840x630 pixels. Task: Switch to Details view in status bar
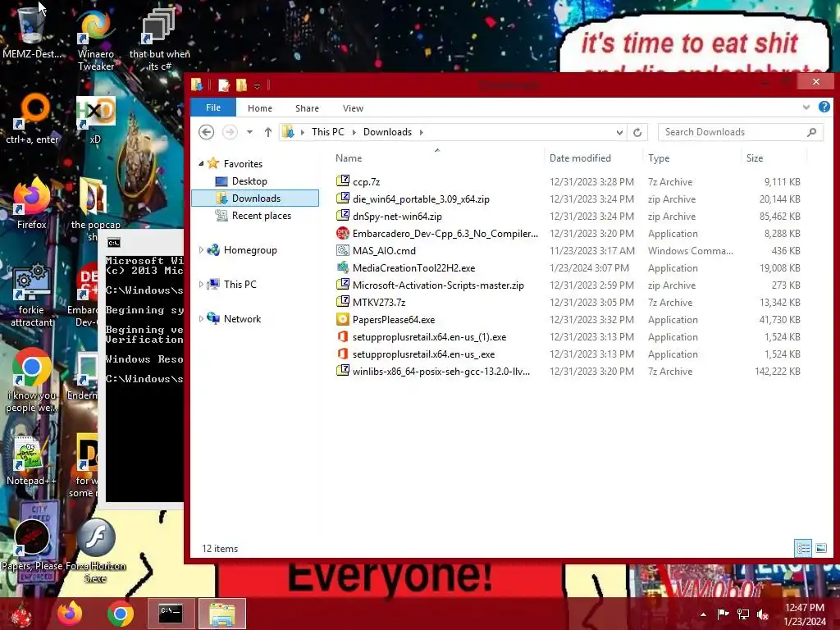click(x=803, y=548)
